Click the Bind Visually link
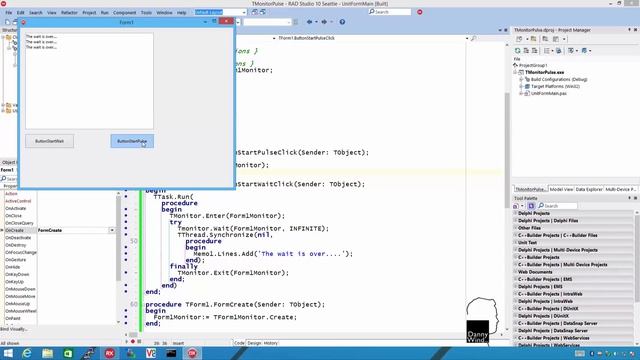The height and width of the screenshot is (360, 640). [x=14, y=329]
